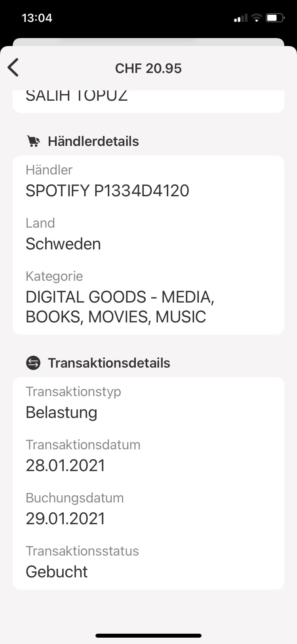Tap the Schweden country value
Screen dimensions: 297x644
63,244
